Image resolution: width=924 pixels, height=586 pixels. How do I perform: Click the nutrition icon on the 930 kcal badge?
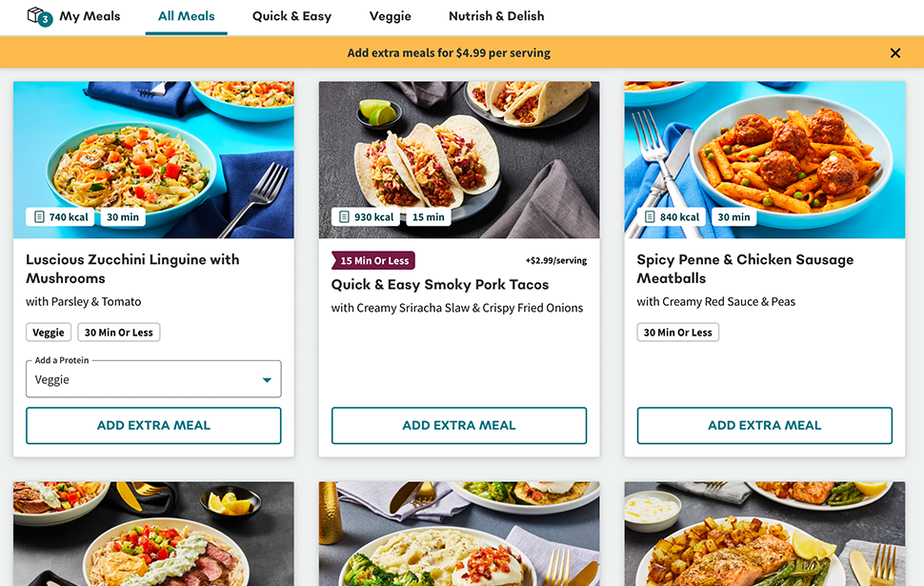point(345,216)
